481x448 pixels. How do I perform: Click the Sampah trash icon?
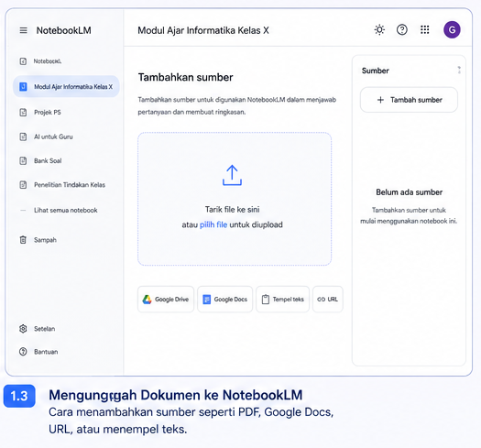23,240
